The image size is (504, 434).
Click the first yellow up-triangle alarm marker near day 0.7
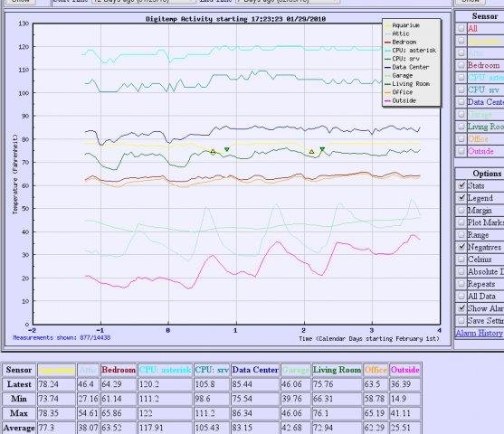pos(213,152)
